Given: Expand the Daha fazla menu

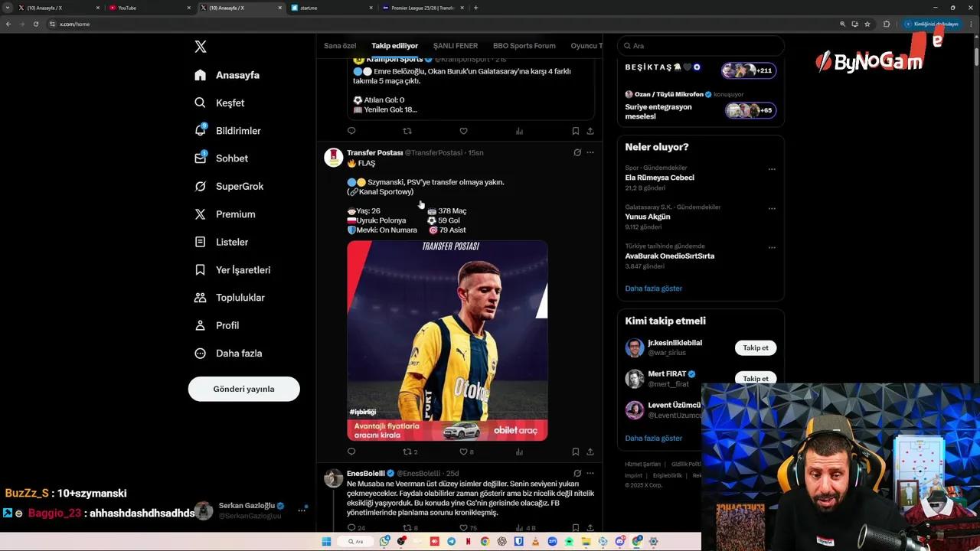Looking at the screenshot, I should coord(228,353).
